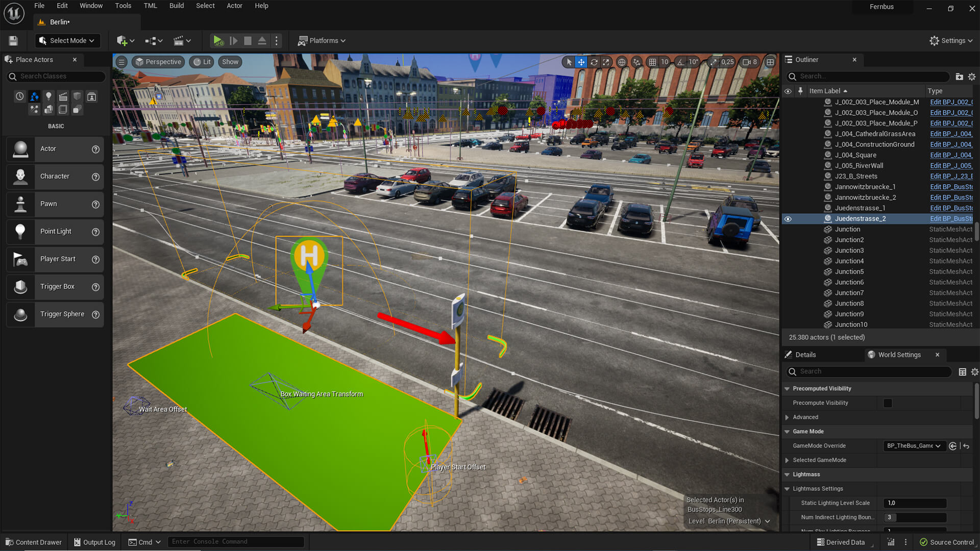Click the Static Lighting Level Scale field
Screen dimensions: 980x551
click(x=915, y=503)
